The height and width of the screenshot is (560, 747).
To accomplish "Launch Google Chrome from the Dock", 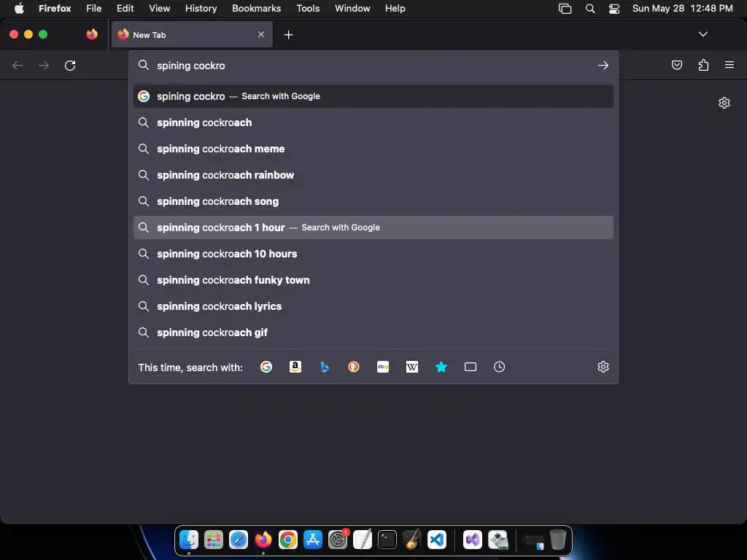I will pyautogui.click(x=288, y=540).
